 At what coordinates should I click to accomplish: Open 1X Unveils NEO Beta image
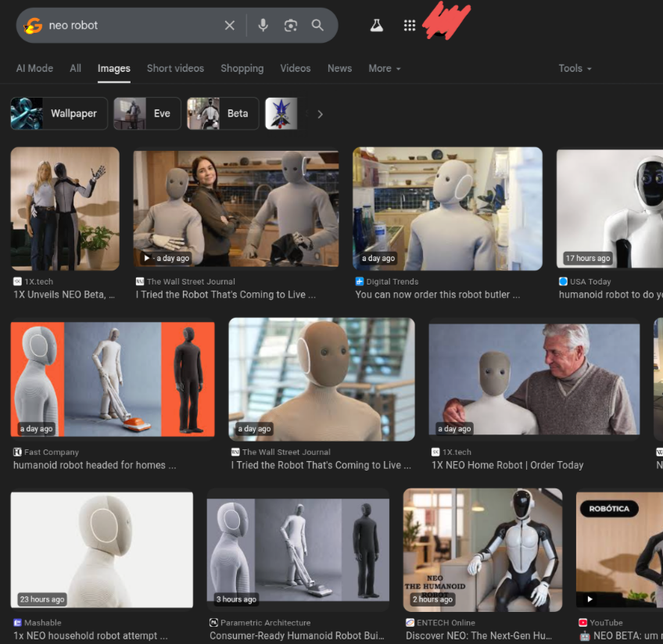click(x=65, y=209)
